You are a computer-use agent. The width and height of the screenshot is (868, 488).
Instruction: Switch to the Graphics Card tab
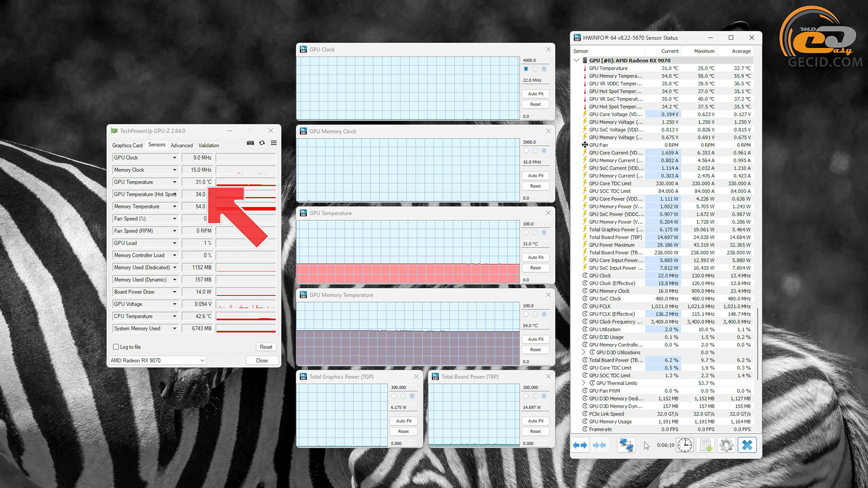[x=127, y=145]
